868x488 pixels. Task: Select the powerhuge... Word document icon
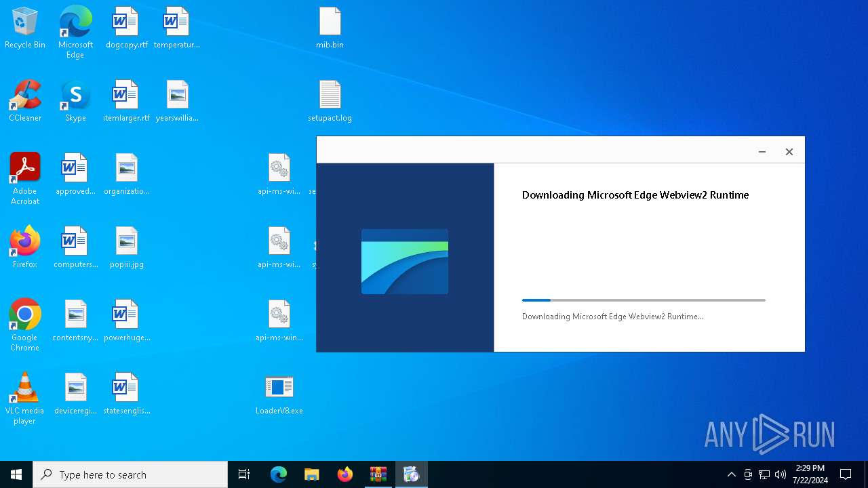[126, 321]
